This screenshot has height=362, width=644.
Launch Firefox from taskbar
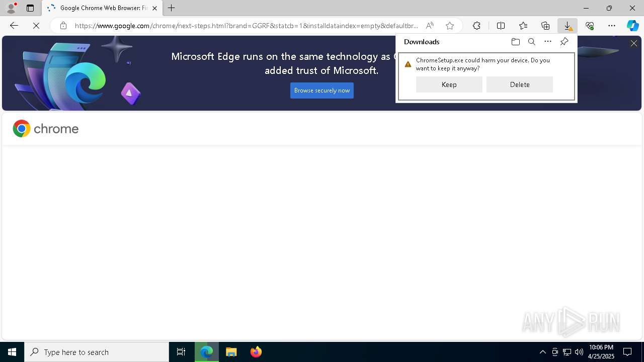pos(256,352)
